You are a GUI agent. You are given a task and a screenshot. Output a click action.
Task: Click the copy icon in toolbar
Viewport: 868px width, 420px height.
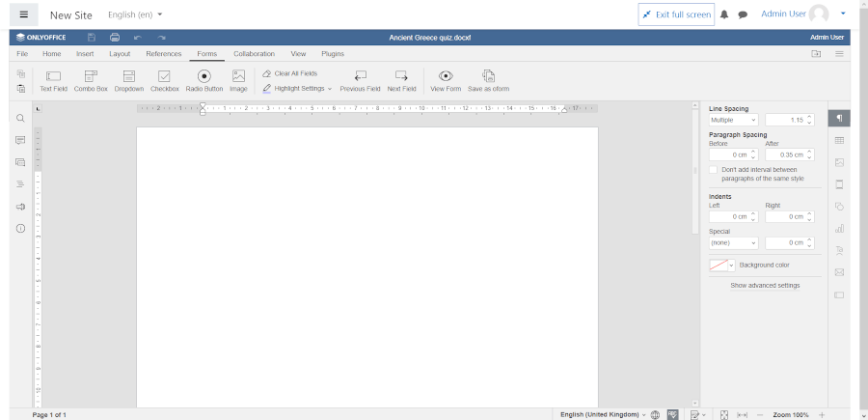pos(21,73)
